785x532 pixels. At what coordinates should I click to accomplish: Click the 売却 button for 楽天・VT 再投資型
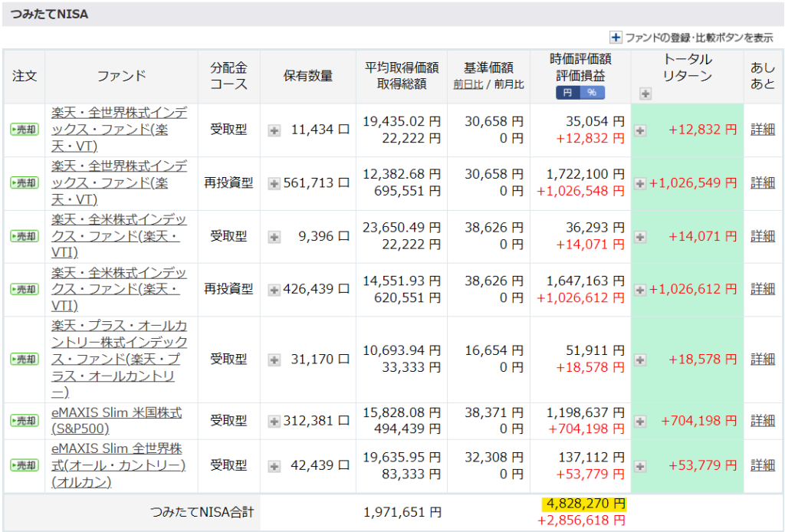tap(24, 183)
